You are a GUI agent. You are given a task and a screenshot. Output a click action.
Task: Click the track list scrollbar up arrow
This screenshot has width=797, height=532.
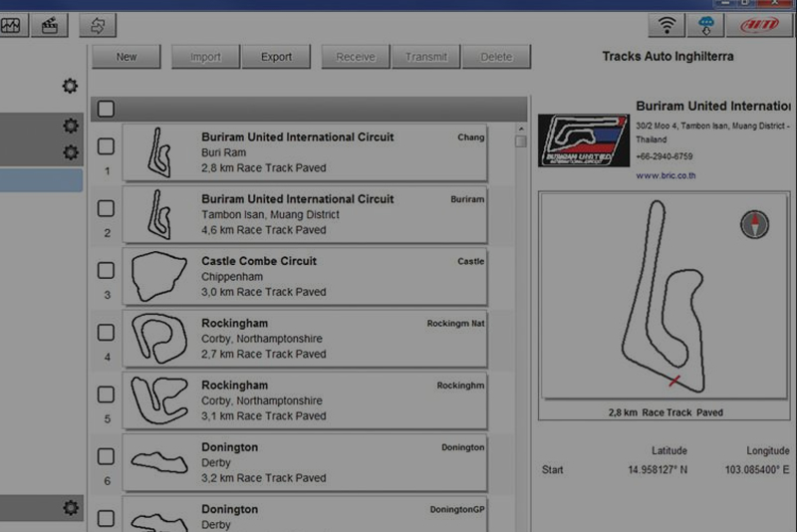[520, 129]
